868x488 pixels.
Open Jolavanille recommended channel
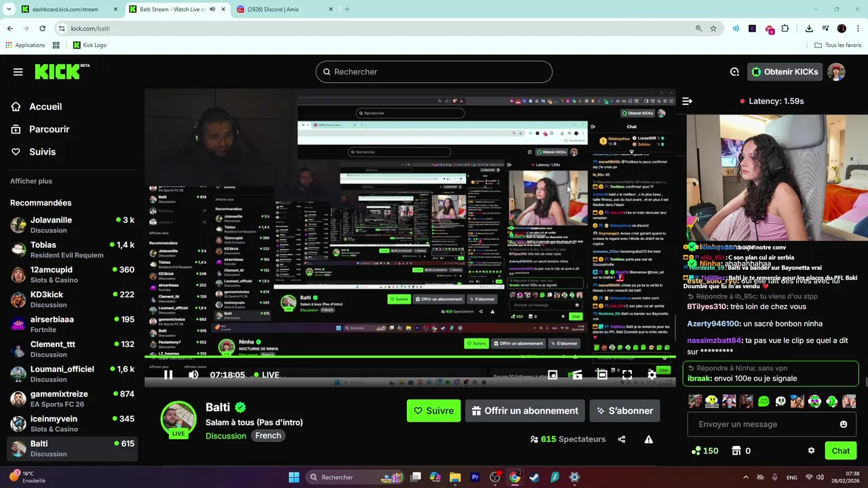[x=73, y=225]
